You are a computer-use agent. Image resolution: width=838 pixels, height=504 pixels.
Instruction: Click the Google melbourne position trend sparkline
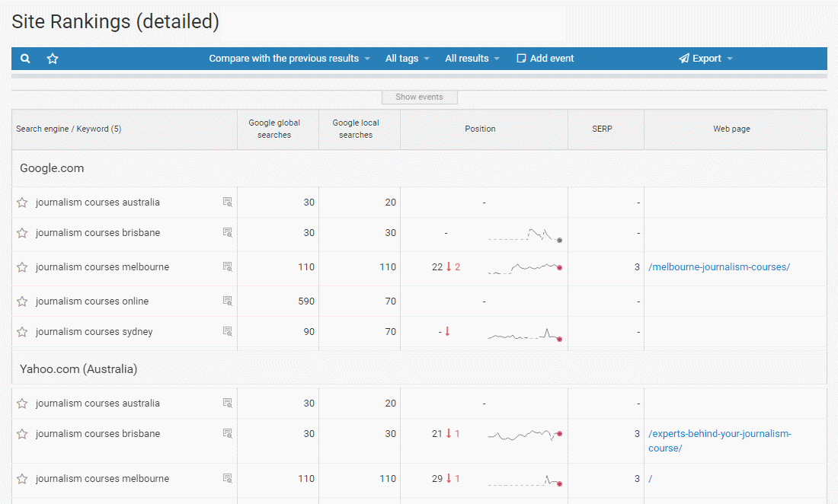(x=525, y=267)
